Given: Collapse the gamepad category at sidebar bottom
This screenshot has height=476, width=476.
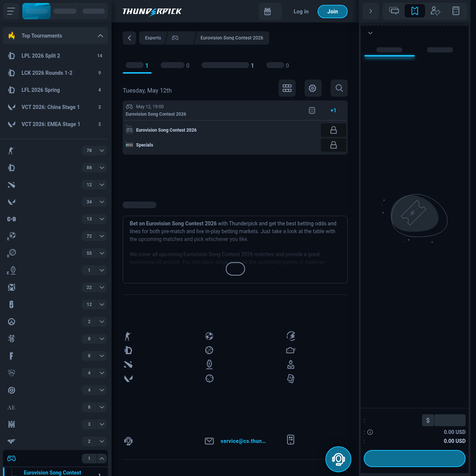Looking at the screenshot, I should (x=102, y=459).
